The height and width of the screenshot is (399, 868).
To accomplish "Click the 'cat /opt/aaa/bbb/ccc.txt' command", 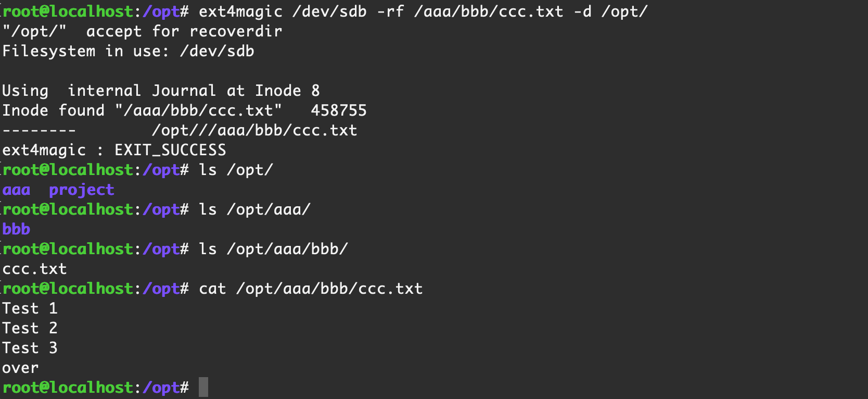I will 311,289.
